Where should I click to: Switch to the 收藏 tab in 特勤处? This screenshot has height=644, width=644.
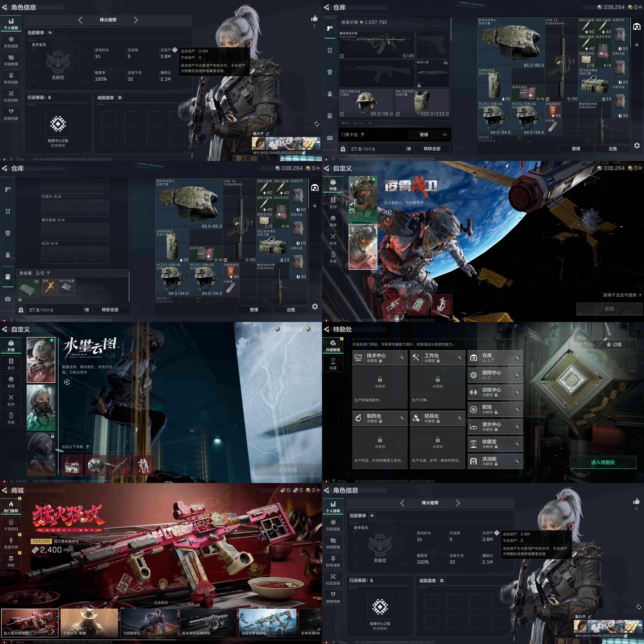pos(333,364)
